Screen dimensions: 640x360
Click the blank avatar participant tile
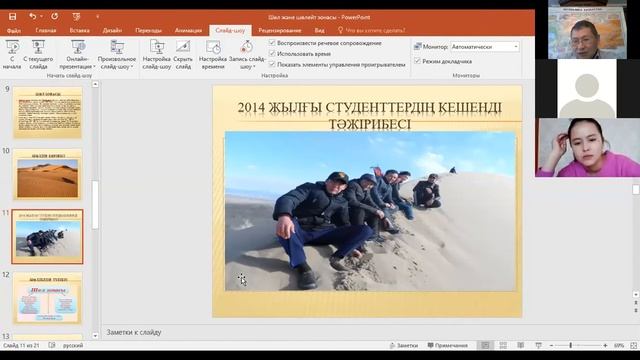(x=587, y=88)
